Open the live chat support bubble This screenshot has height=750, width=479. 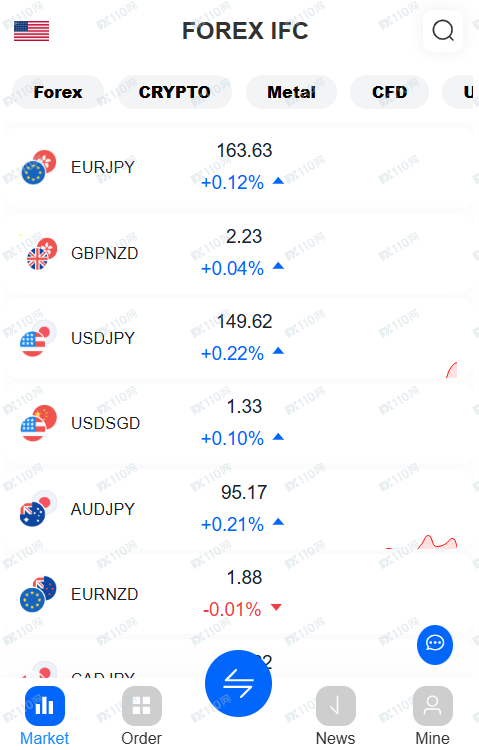click(434, 644)
